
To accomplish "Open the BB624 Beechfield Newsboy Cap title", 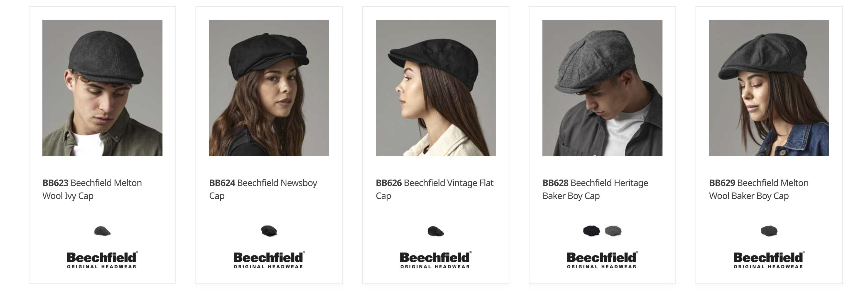I will click(x=263, y=189).
